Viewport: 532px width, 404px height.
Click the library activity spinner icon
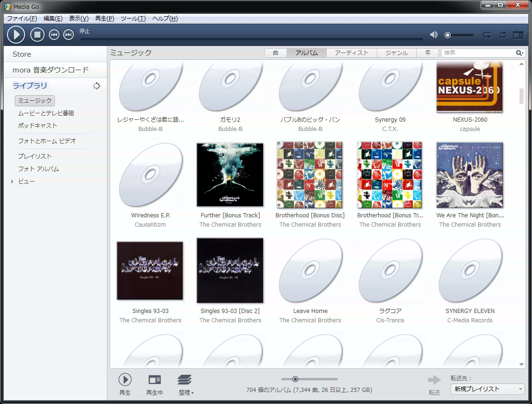click(x=97, y=86)
